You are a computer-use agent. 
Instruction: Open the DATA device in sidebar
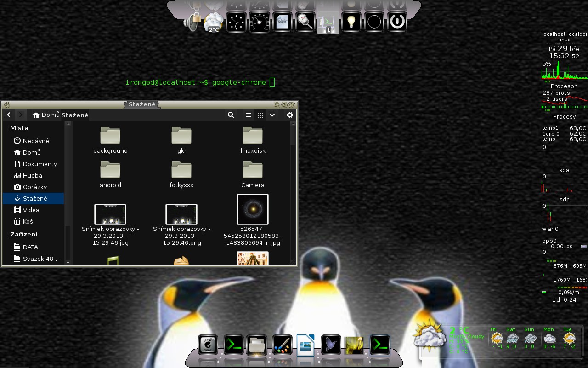click(33, 247)
